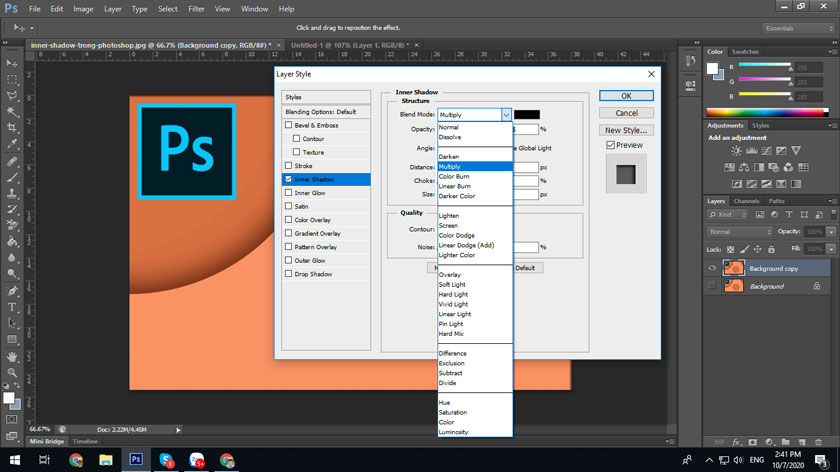Image resolution: width=840 pixels, height=472 pixels.
Task: Open the Essentials workspace dropdown
Action: 798,28
